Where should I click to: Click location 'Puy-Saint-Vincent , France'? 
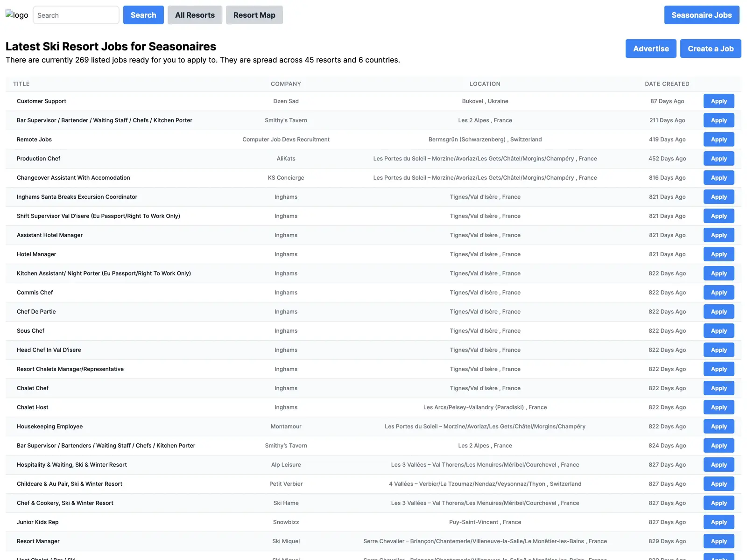pyautogui.click(x=485, y=522)
